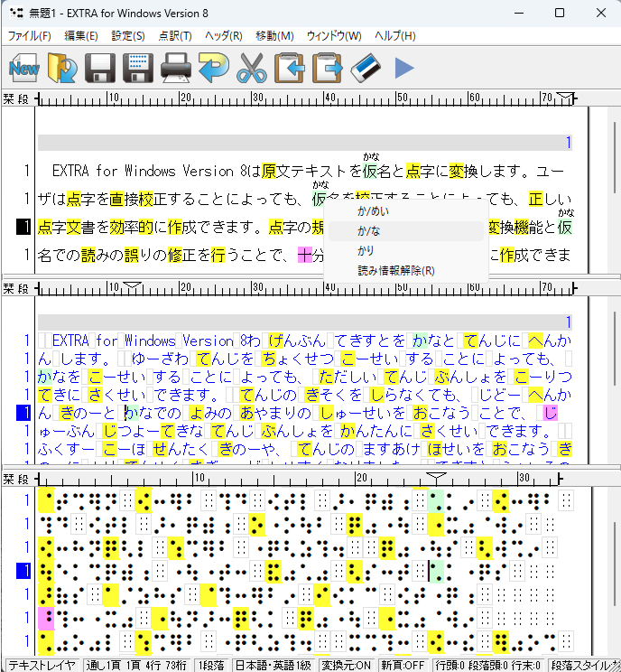Click the 変換元ON status field
The image size is (621, 672).
(x=347, y=666)
